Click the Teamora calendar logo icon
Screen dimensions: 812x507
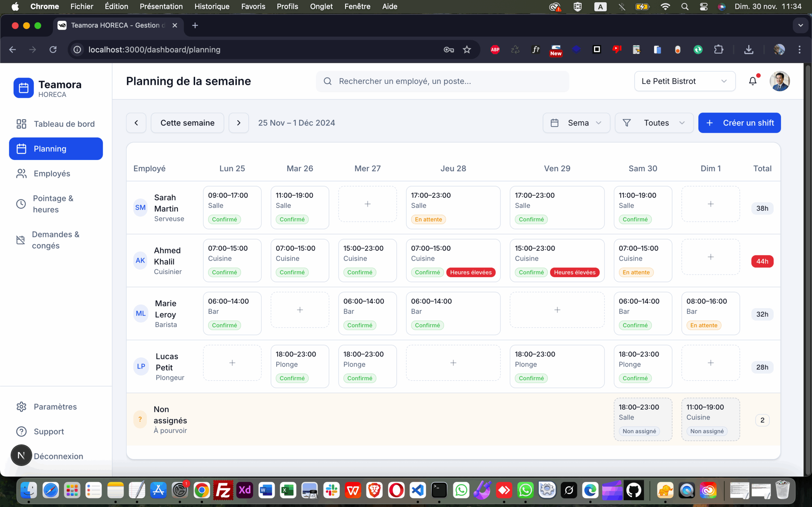pyautogui.click(x=23, y=88)
